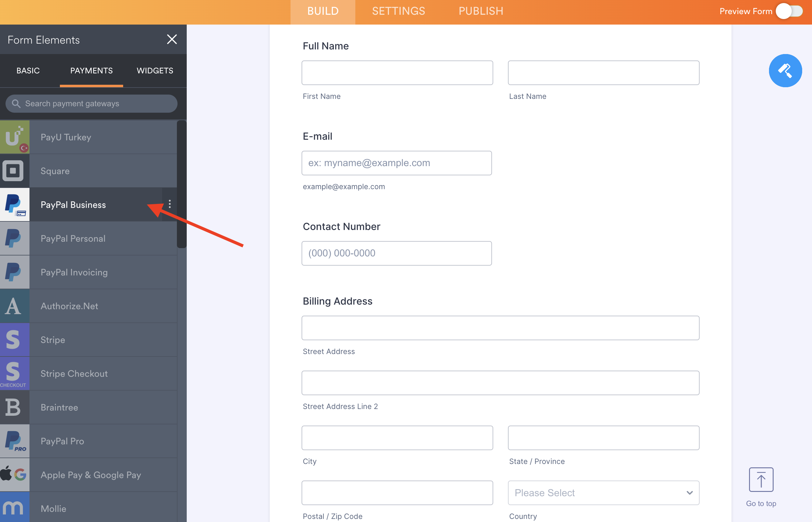Switch to the BASIC elements tab
This screenshot has height=522, width=812.
point(28,71)
